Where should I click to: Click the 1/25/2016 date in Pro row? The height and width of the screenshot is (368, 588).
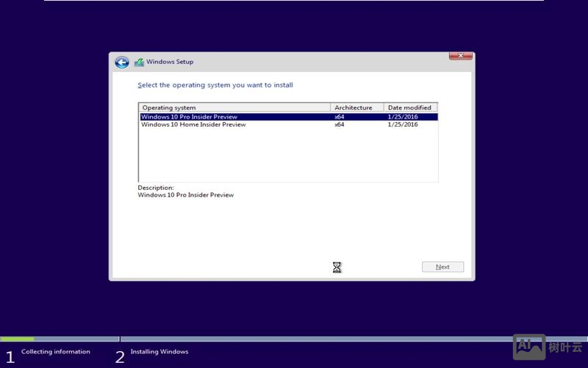click(x=402, y=116)
